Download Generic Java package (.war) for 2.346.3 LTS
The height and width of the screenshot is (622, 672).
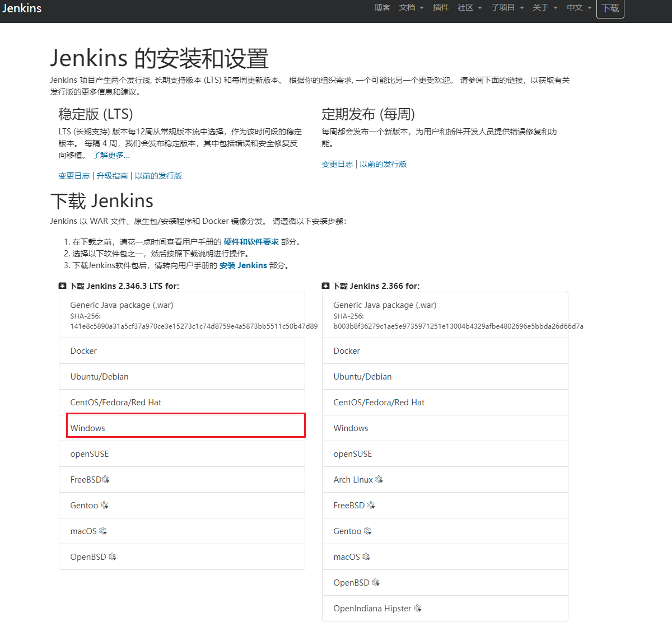(182, 315)
